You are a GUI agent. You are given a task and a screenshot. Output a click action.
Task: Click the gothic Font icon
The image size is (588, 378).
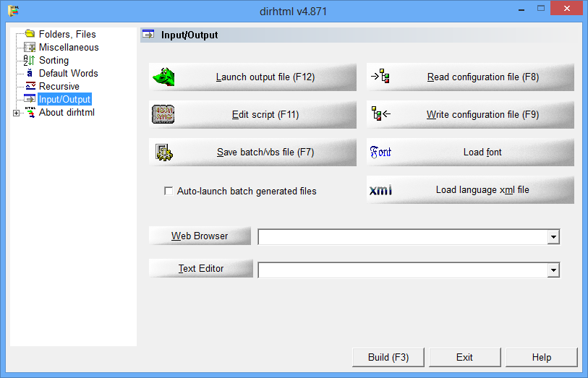pyautogui.click(x=380, y=152)
